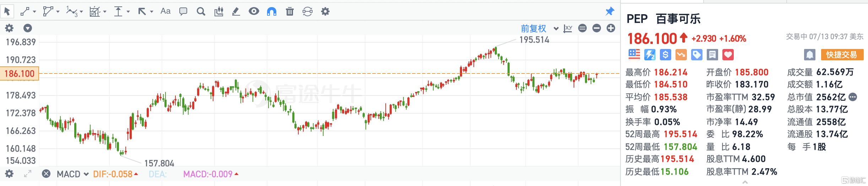Expand the round down-arrow chart menu
This screenshot has width=868, height=186.
click(28, 28)
